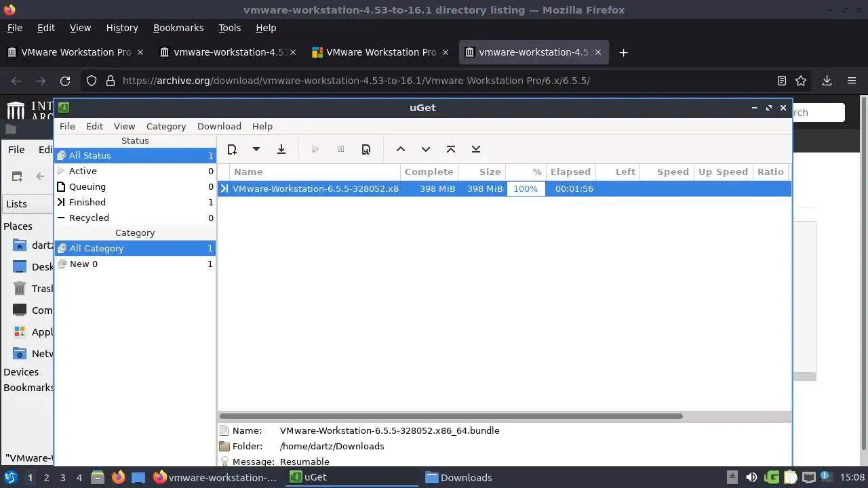Click the volume speaker icon in system tray
The height and width of the screenshot is (488, 868).
coord(751,477)
